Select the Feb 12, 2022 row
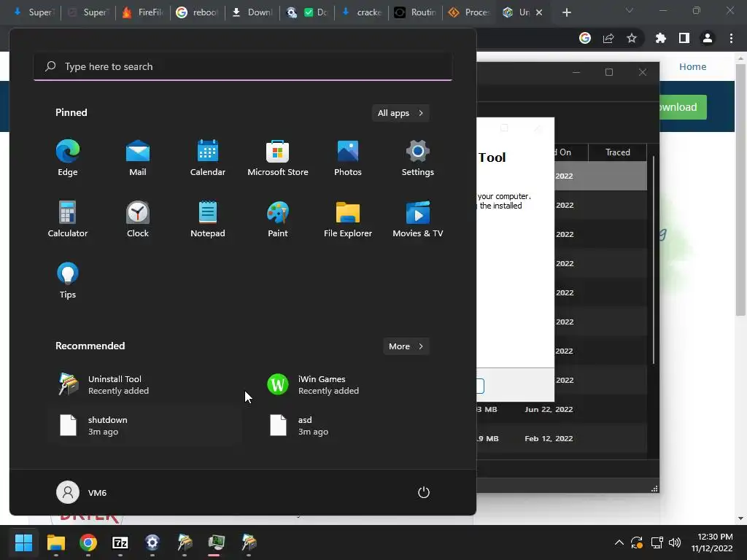The height and width of the screenshot is (560, 747). coord(562,438)
